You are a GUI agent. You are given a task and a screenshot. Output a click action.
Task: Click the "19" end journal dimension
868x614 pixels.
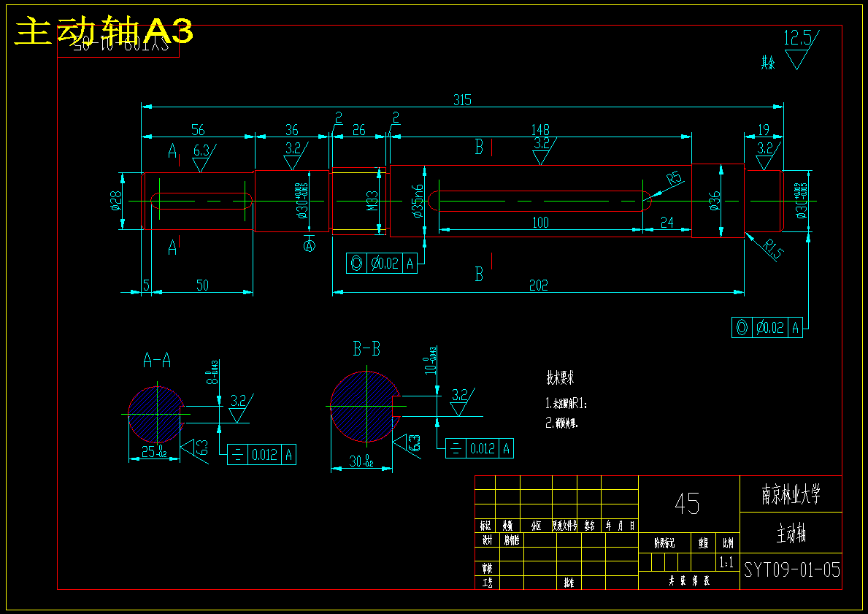(764, 130)
